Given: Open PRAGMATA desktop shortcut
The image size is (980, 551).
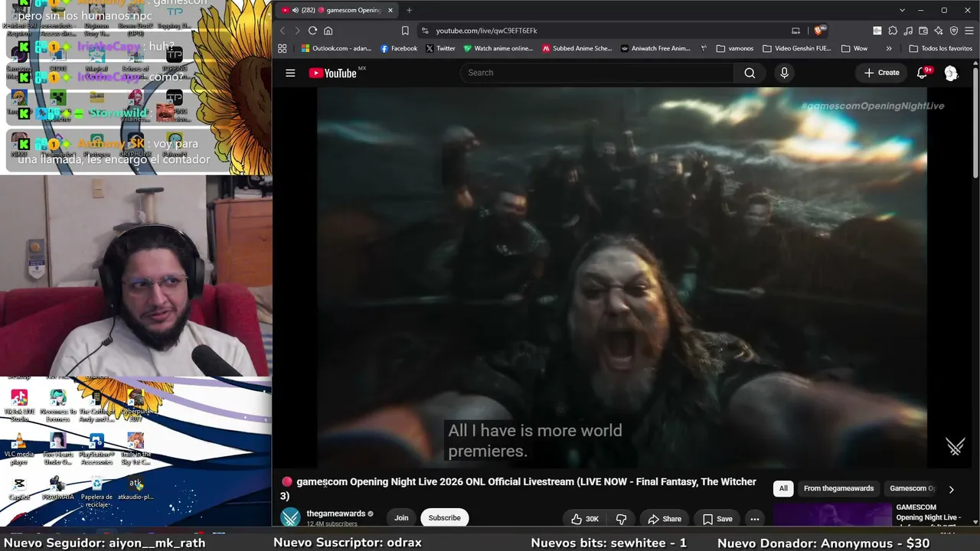Looking at the screenshot, I should coord(58,489).
